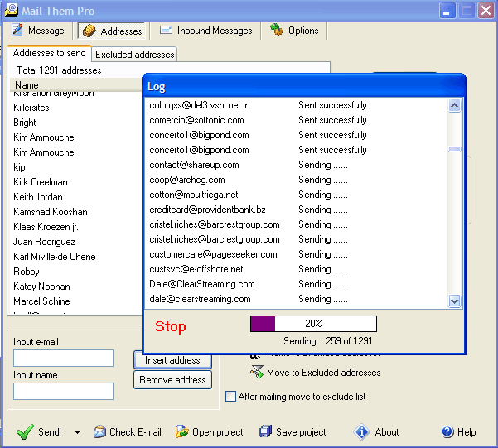The image size is (498, 448).
Task: Select Bright in address list
Action: [25, 123]
